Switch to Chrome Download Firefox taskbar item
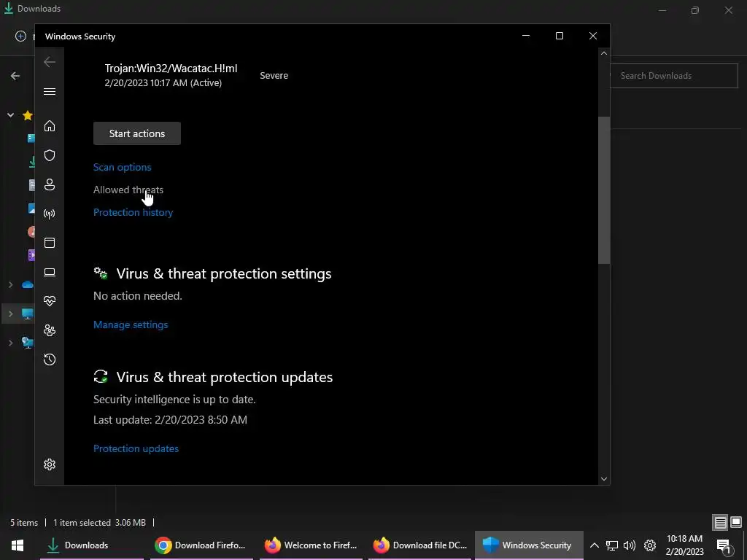Screen dimensions: 747x560 [x=201, y=545]
